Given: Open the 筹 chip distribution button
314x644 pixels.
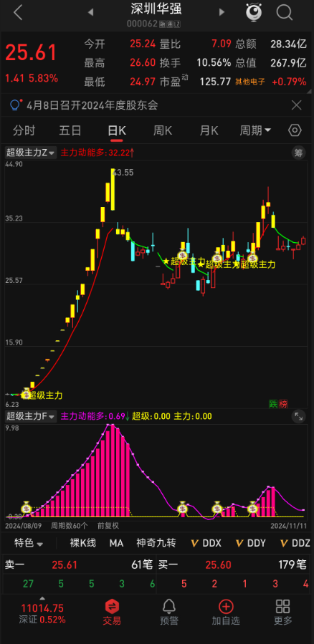Looking at the screenshot, I should (298, 153).
